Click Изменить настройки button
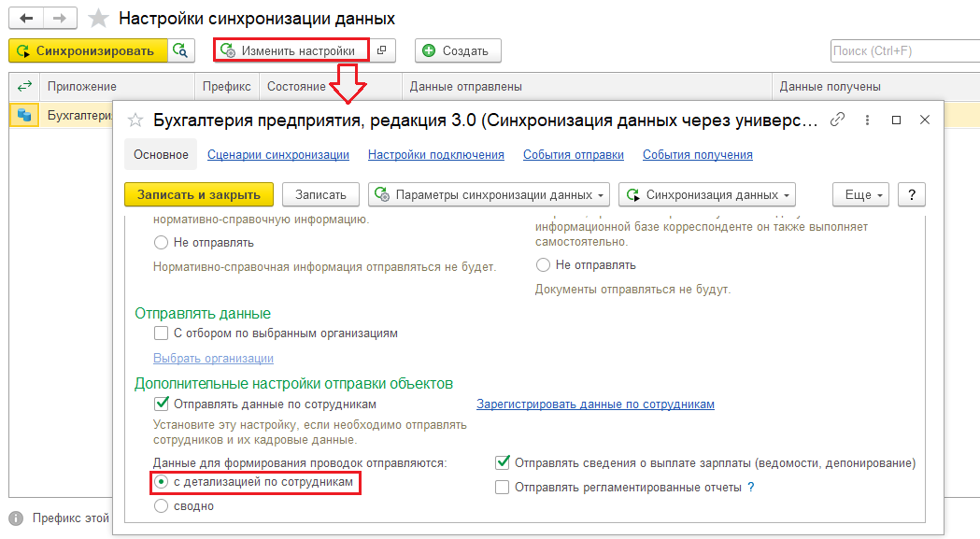Screen dimensions: 980x539 point(291,50)
